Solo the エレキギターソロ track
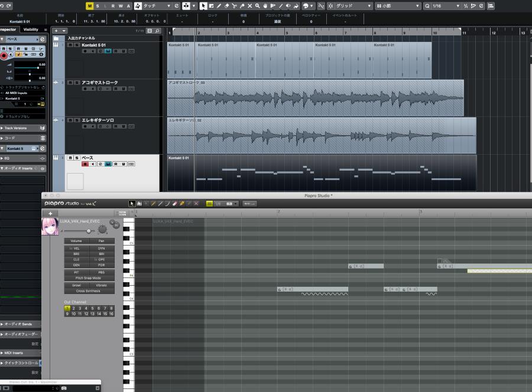 [76, 120]
